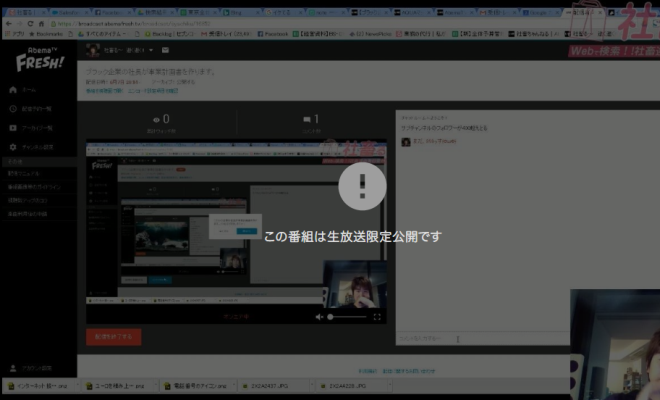Click the envelope mail icon in header
Screen dimensions: 660x400
165,50
